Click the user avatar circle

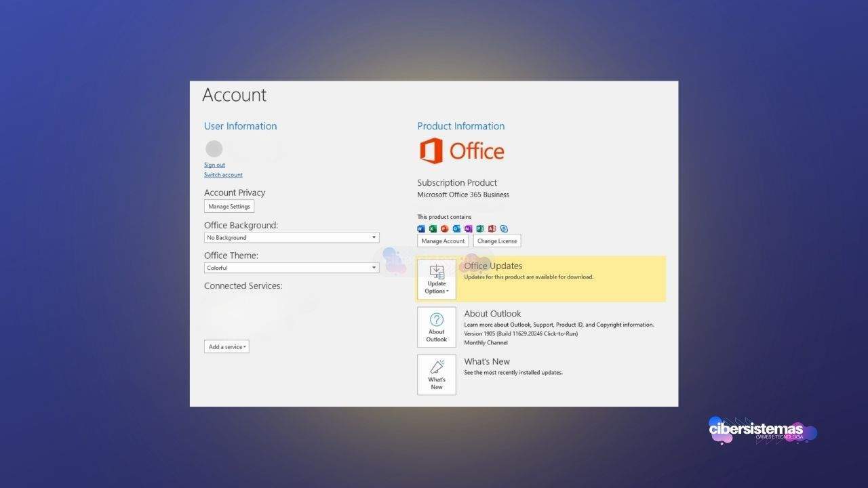214,148
